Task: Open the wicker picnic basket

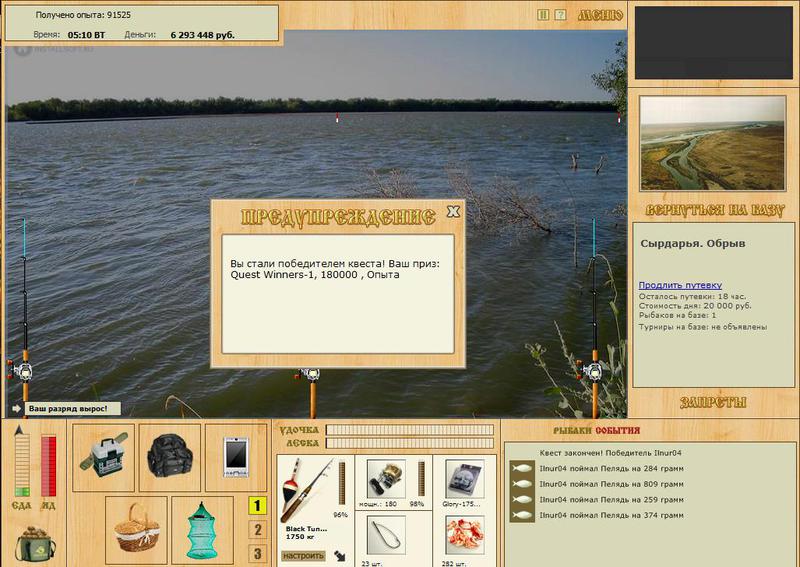Action: click(x=136, y=528)
